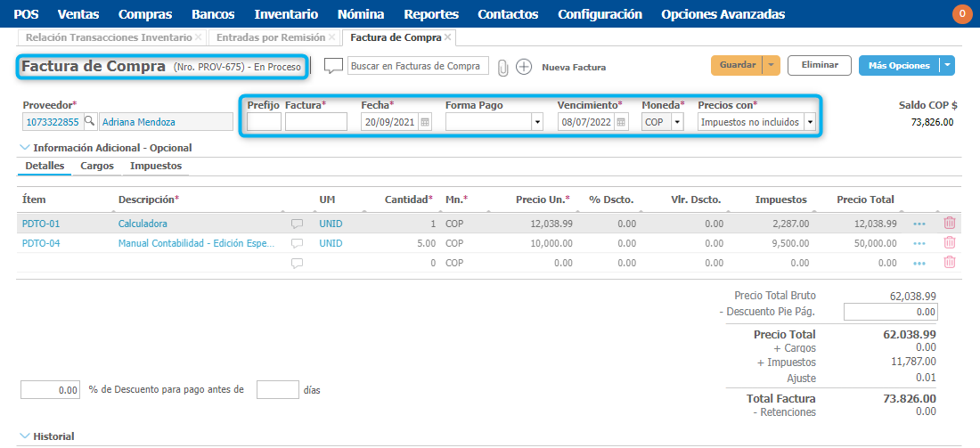Click the supplier search magnifier icon
Image resolution: width=980 pixels, height=448 pixels.
coord(89,122)
